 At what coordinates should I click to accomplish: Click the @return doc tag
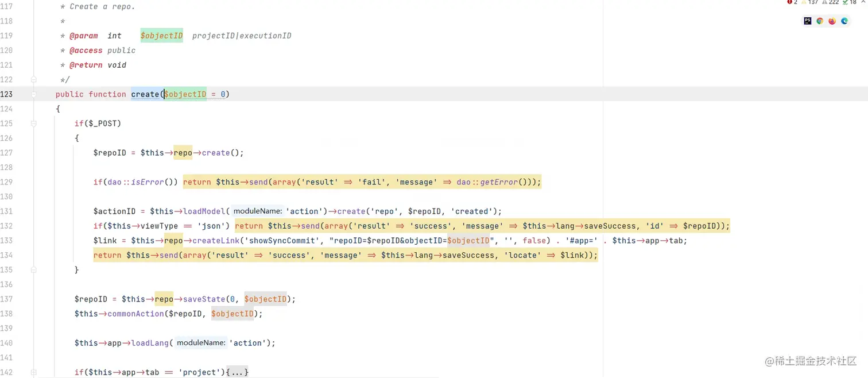coord(86,65)
